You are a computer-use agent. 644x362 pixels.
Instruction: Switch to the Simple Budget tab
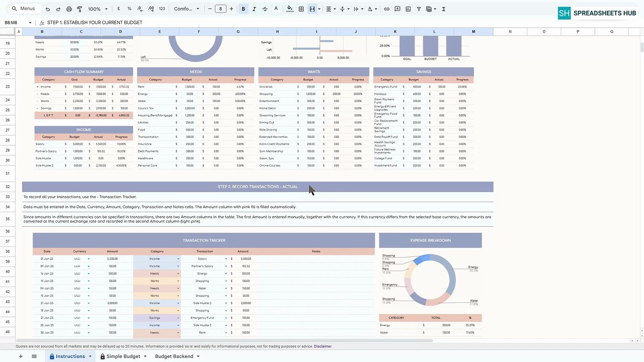[123, 356]
